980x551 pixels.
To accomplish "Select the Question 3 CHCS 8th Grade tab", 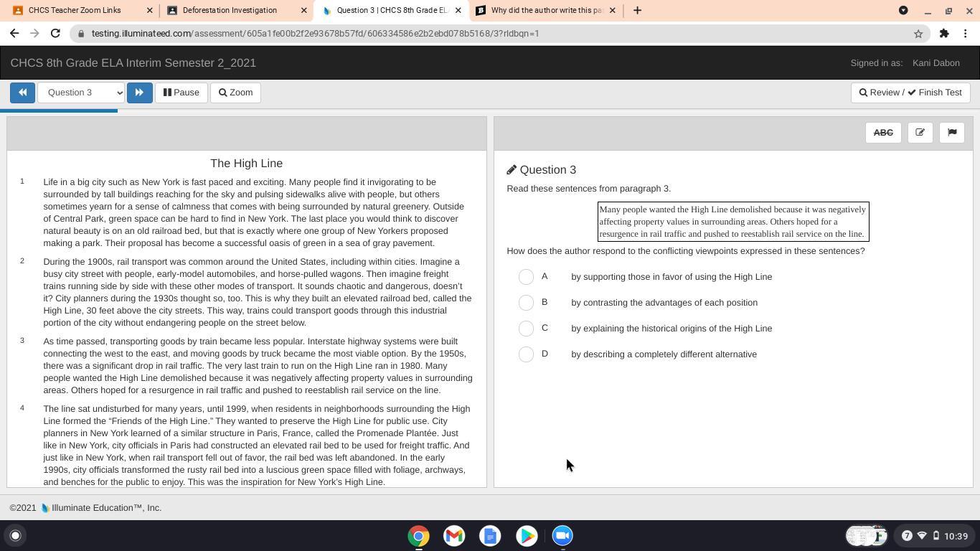I will (392, 10).
